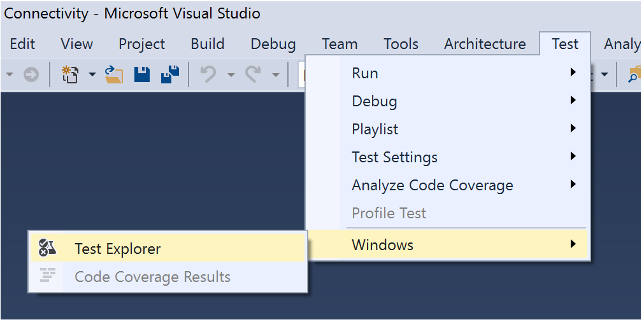Open the New Project dropdown arrow
The width and height of the screenshot is (644, 322).
[x=92, y=74]
